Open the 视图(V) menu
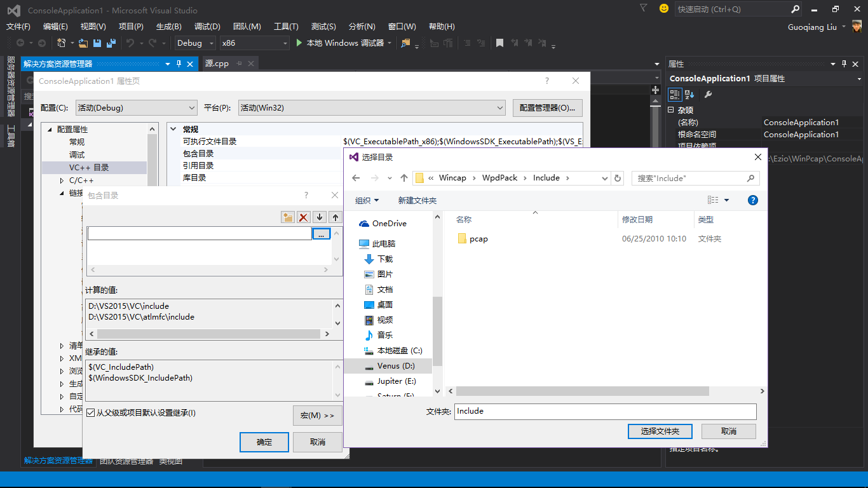Viewport: 868px width, 488px height. tap(93, 27)
